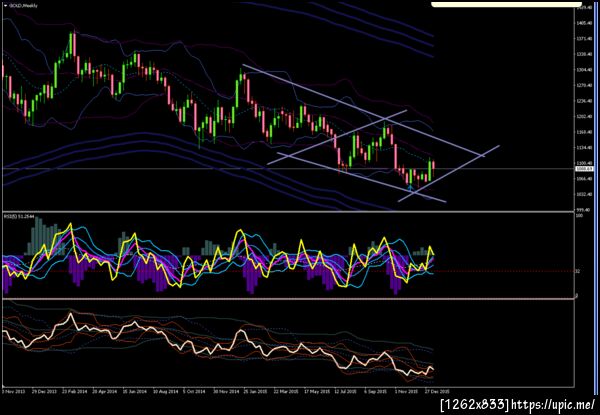Image resolution: width=600 pixels, height=415 pixels.
Task: Select the RSI(5) indicator label
Action: click(20, 217)
